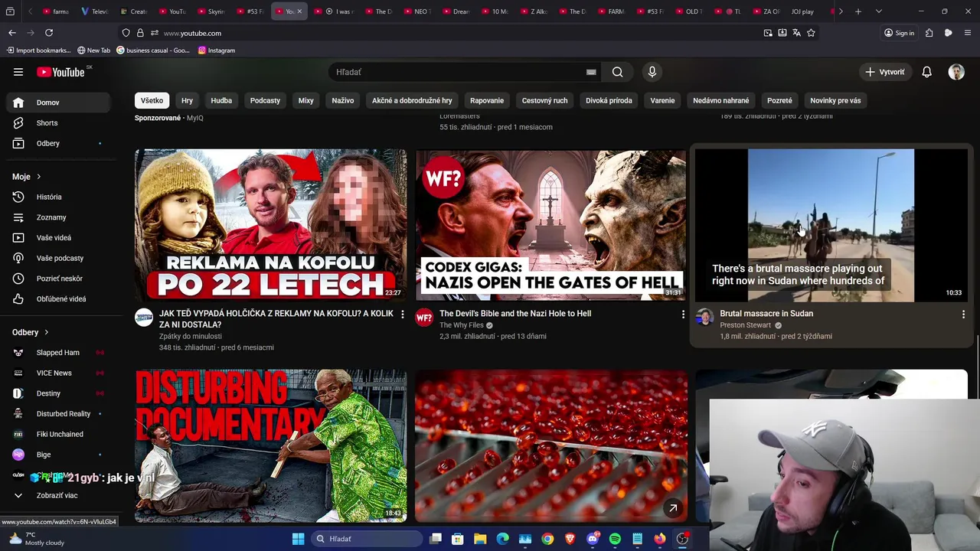Screen dimensions: 980x551
Task: Select the Hry filter chip
Action: click(187, 100)
